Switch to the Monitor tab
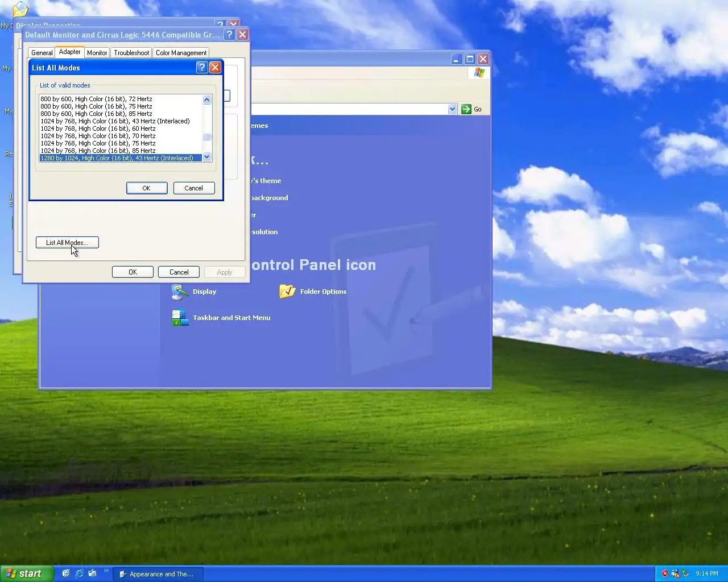728x582 pixels. (97, 53)
